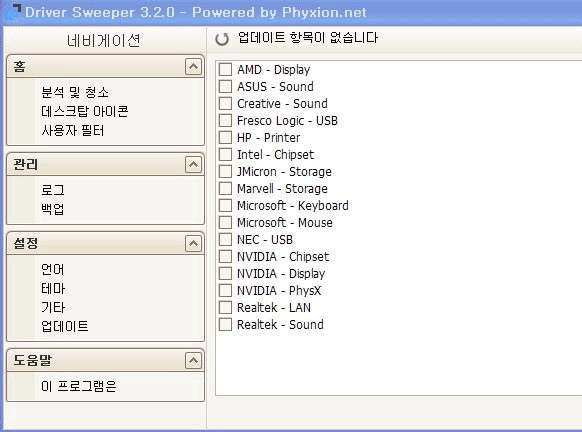Open the 테마 settings

click(x=53, y=288)
